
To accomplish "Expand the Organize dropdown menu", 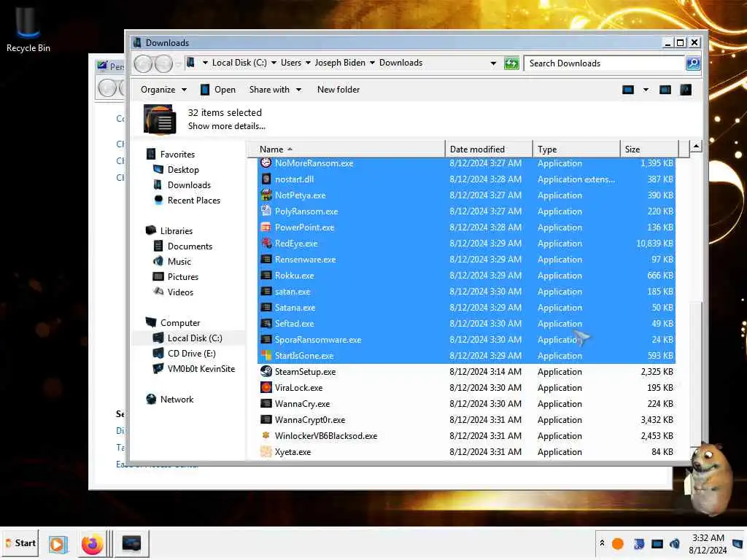I will click(x=163, y=90).
